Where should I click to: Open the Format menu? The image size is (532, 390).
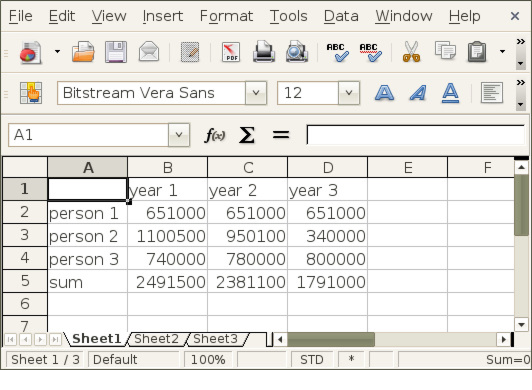[226, 16]
